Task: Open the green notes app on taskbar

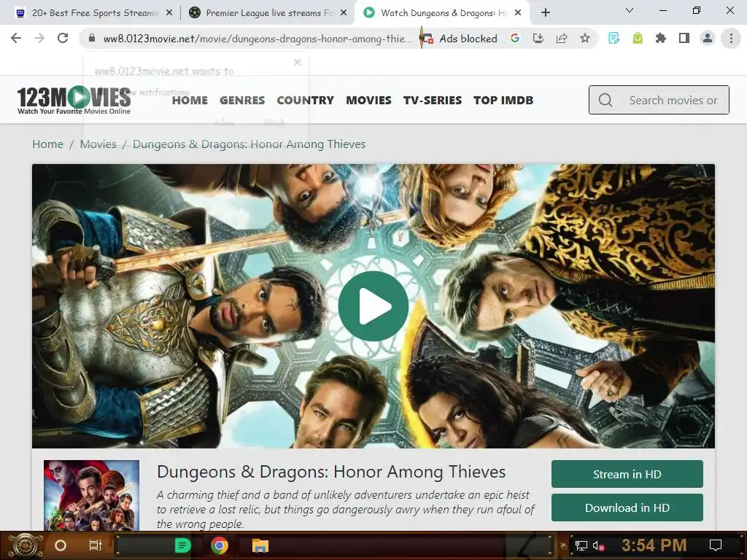Action: point(182,545)
